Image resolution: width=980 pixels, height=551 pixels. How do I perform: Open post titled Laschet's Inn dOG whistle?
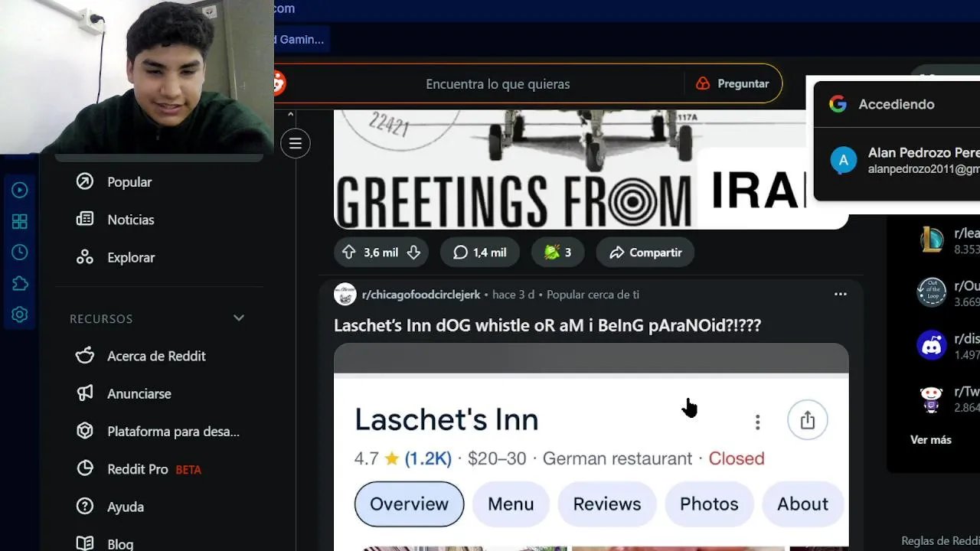click(547, 325)
